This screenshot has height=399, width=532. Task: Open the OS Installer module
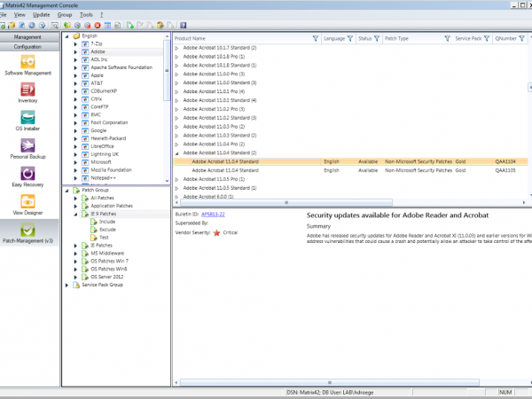pos(27,121)
